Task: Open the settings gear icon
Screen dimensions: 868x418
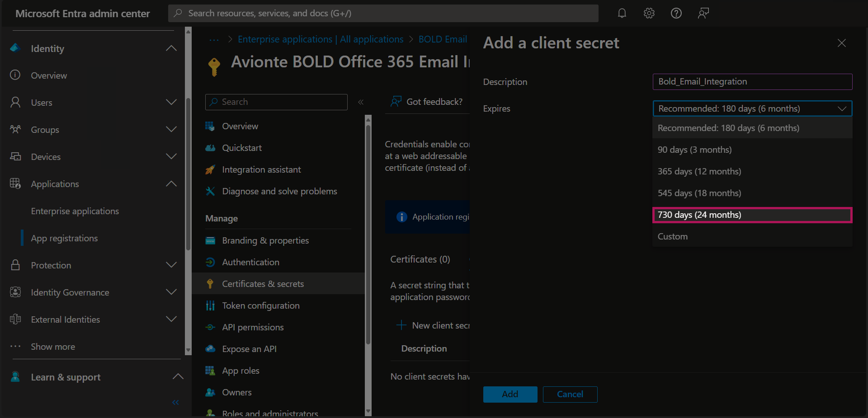Action: pyautogui.click(x=649, y=13)
